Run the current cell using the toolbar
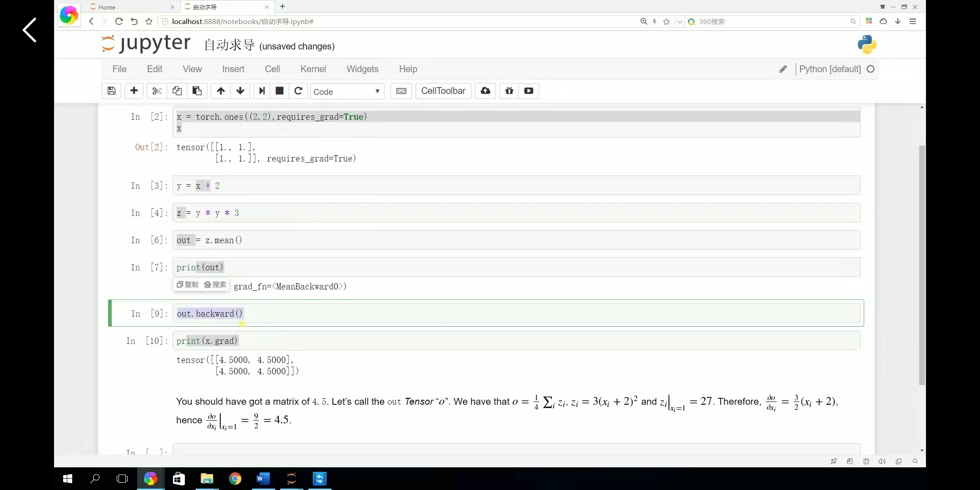The image size is (980, 490). coord(262,91)
